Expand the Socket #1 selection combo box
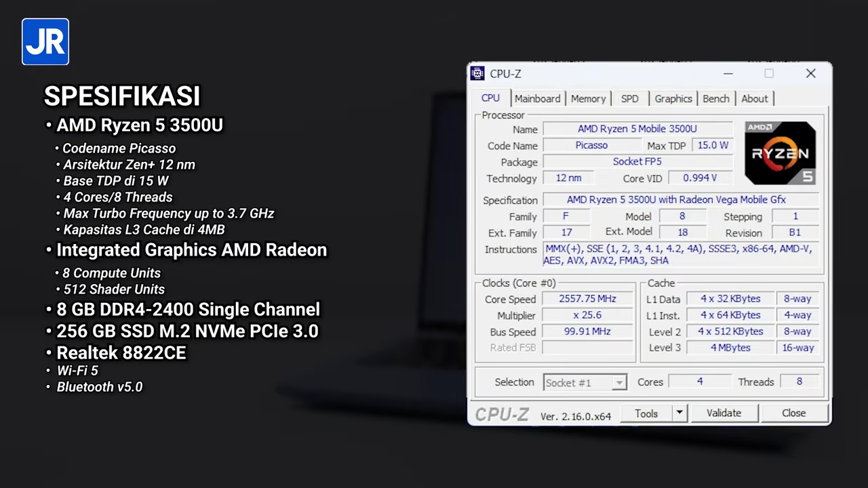This screenshot has width=868, height=488. click(x=618, y=383)
